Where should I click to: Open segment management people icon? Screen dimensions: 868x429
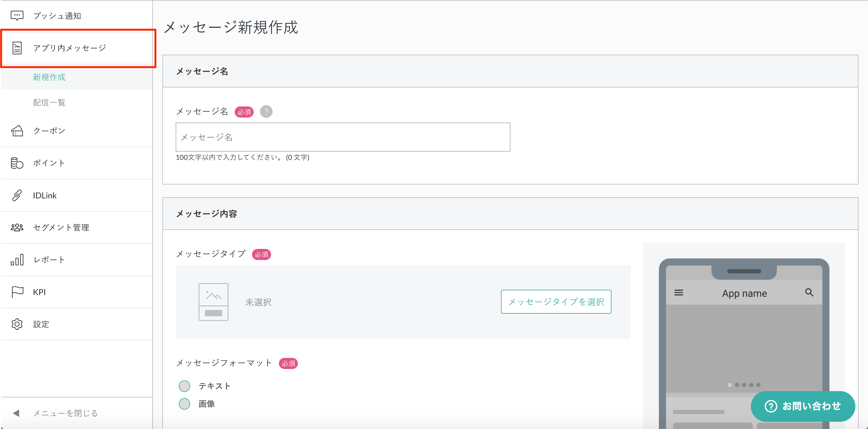17,227
